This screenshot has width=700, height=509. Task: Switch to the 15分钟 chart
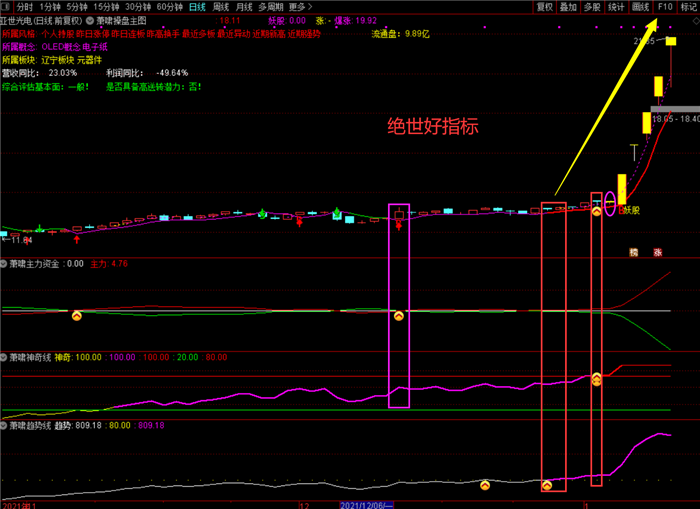106,7
